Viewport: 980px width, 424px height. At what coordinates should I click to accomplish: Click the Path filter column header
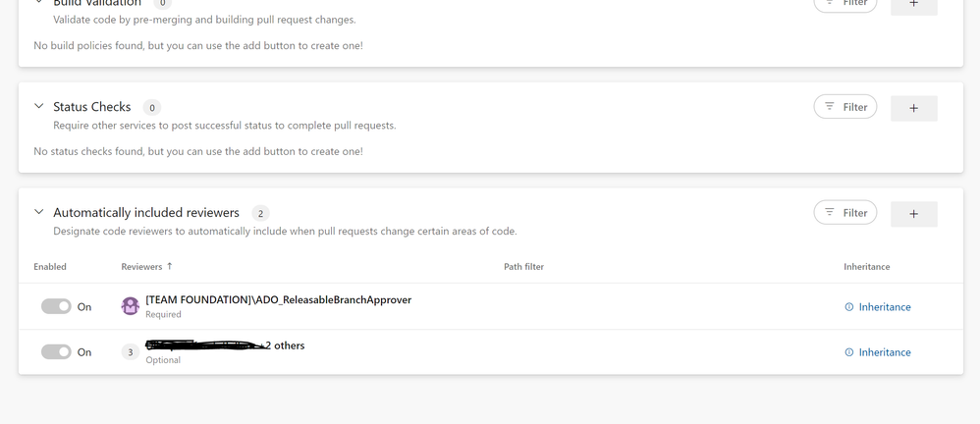click(523, 267)
